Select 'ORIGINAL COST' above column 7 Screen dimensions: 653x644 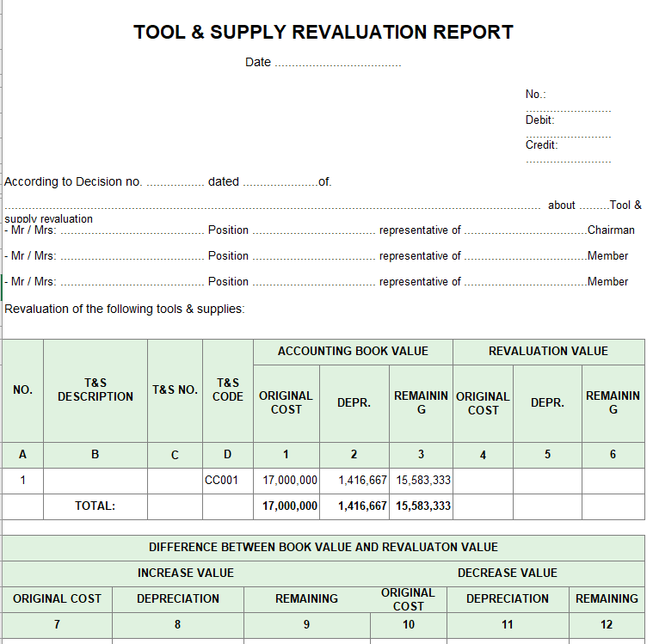(57, 599)
